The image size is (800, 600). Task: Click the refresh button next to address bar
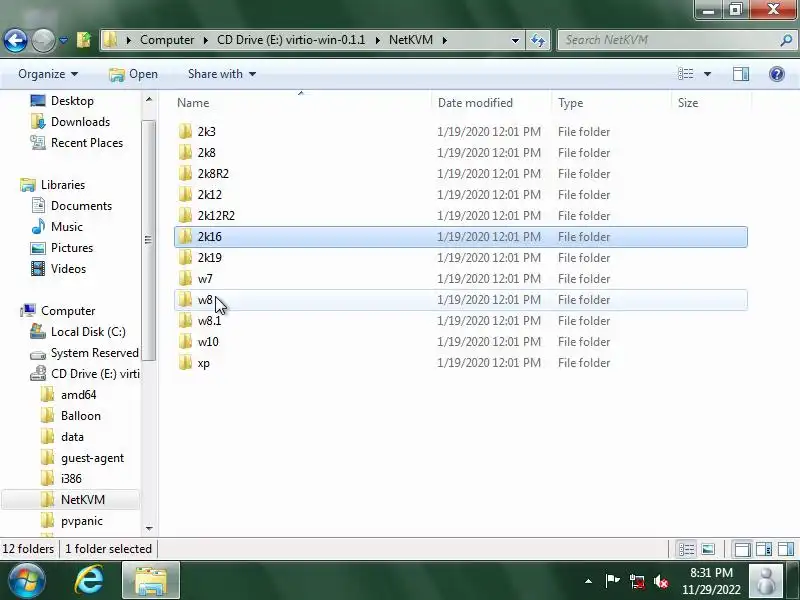[538, 40]
